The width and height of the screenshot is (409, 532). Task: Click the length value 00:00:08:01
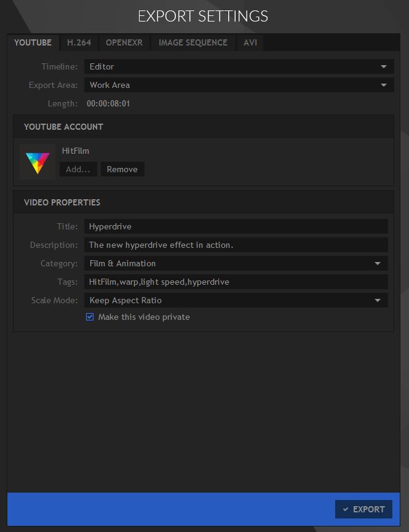point(108,103)
